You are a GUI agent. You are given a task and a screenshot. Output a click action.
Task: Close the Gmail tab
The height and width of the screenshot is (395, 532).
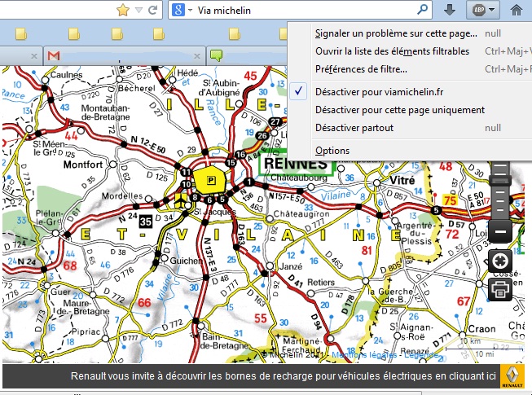tap(197, 56)
